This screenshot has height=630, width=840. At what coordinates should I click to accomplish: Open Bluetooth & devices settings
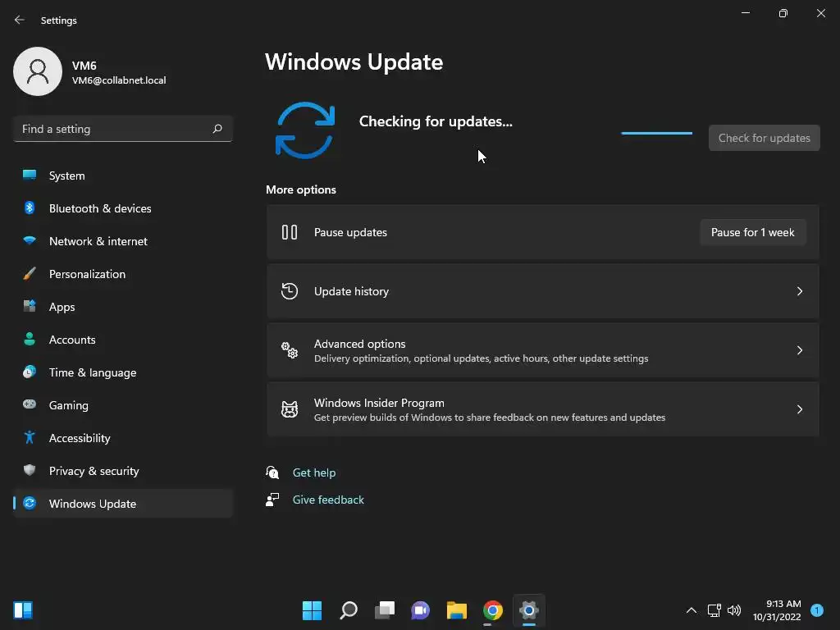click(x=123, y=208)
